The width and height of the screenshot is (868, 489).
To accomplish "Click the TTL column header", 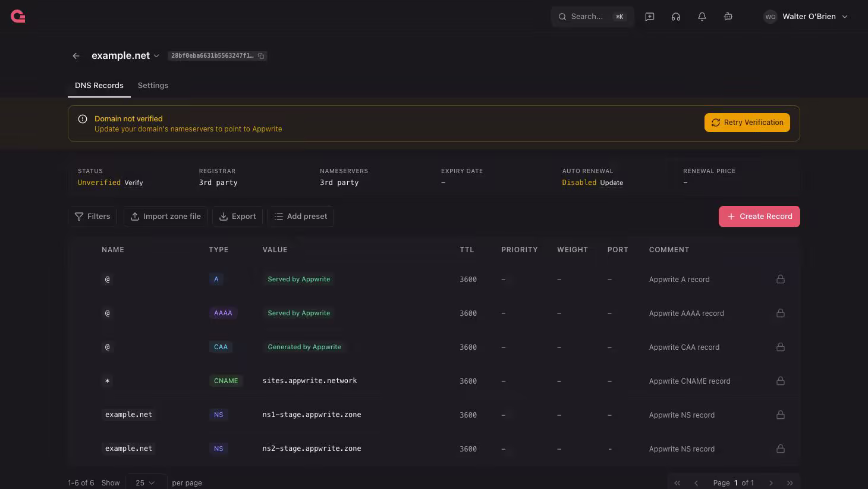I will tap(467, 250).
